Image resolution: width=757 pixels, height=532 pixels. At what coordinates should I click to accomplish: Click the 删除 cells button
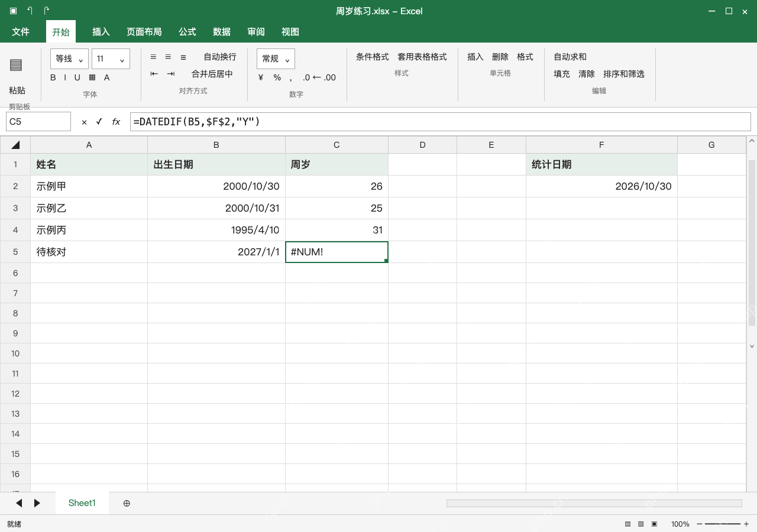(500, 57)
